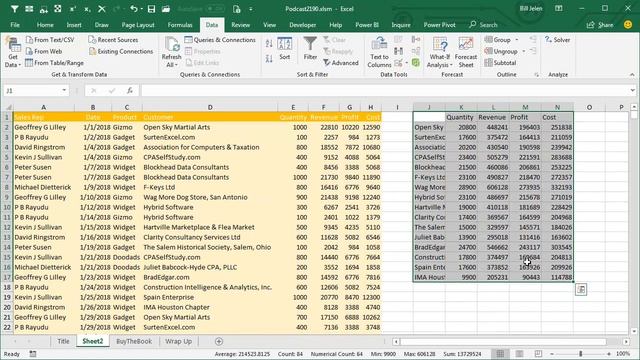The width and height of the screenshot is (640, 360).
Task: Click the Share button
Action: click(x=600, y=25)
